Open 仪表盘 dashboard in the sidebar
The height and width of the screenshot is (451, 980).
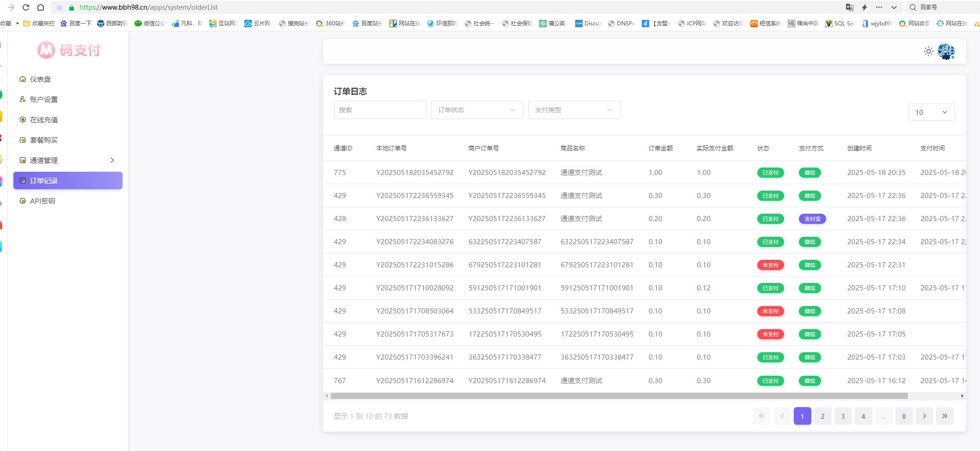pos(40,79)
